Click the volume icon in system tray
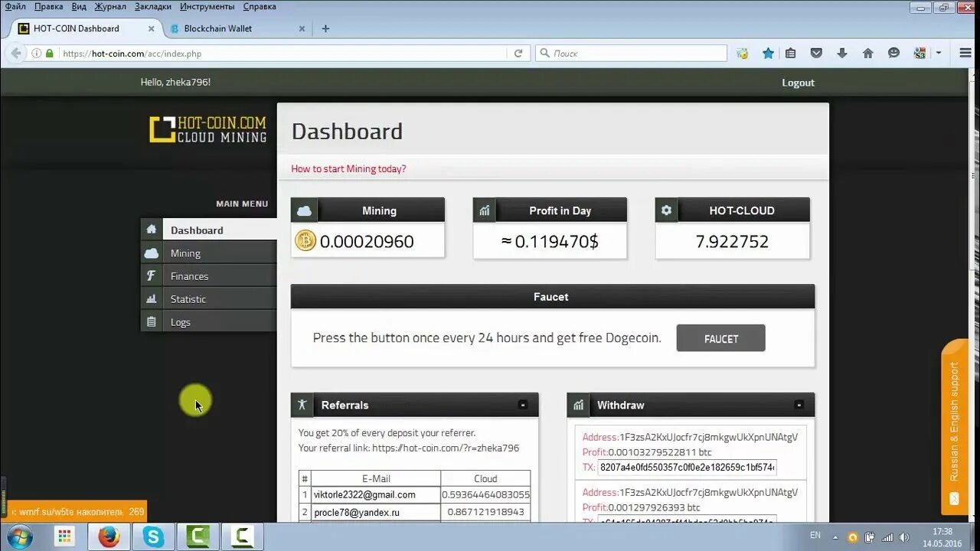Image resolution: width=980 pixels, height=551 pixels. point(903,537)
